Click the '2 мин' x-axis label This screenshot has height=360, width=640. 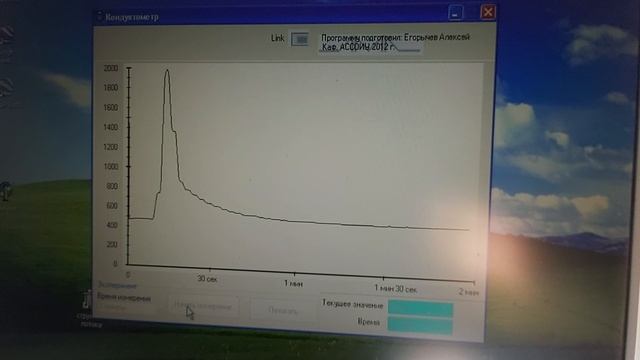point(469,292)
